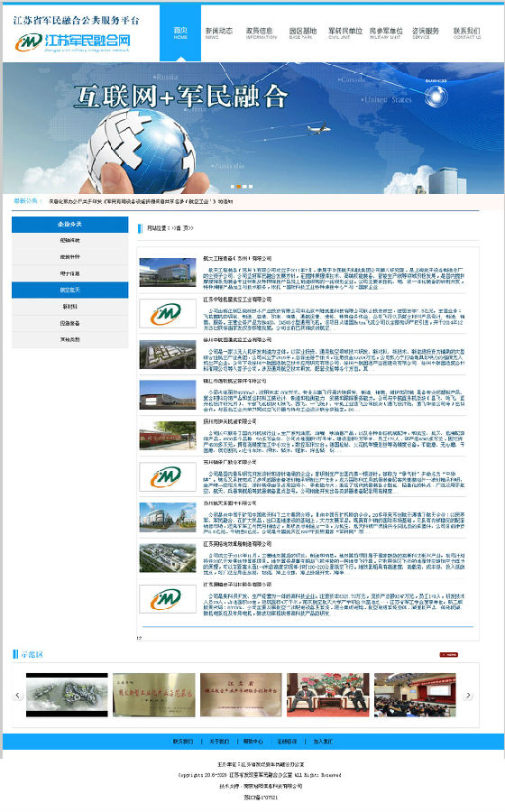Open the conference hall carousel photo
Viewport: 505px width, 812px height.
(415, 695)
